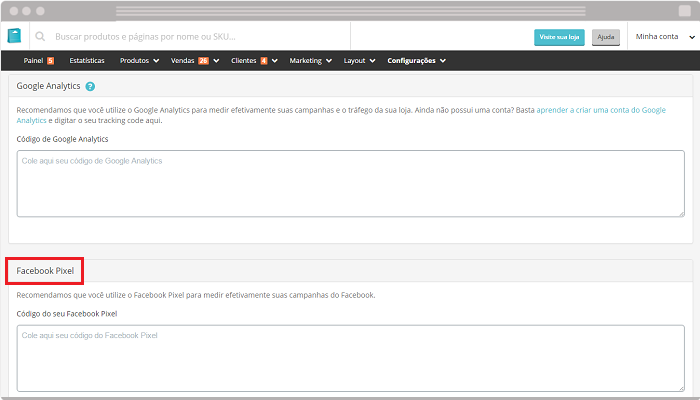Click the Facebook Pixel recommendation sentence
This screenshot has height=400, width=700.
pos(196,295)
